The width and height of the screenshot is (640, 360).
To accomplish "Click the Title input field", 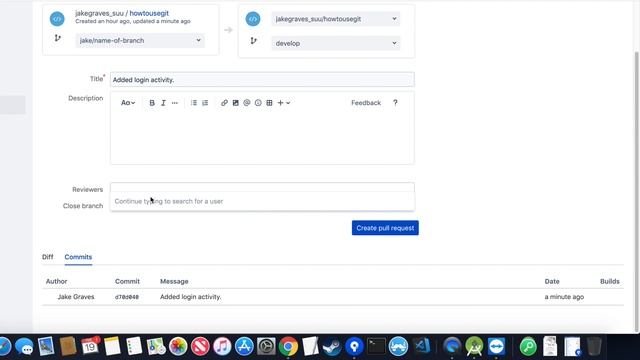I will point(262,80).
